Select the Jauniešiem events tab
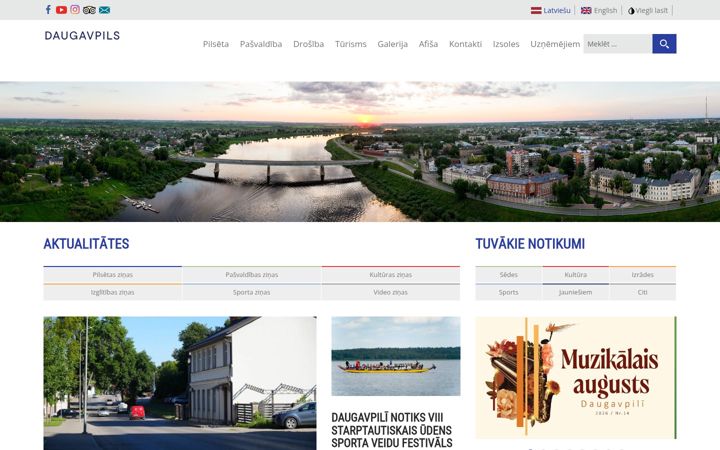Viewport: 720px width, 450px height. (x=576, y=292)
